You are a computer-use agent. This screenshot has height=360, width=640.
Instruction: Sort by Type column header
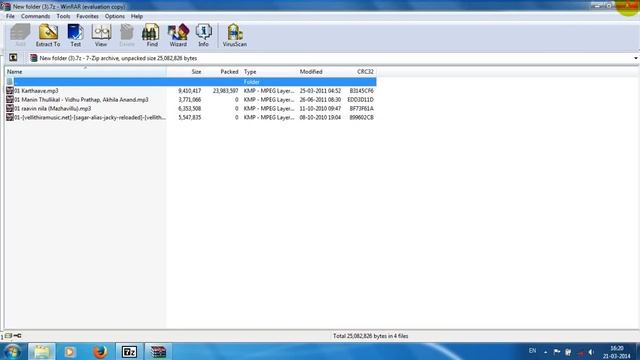tap(269, 71)
